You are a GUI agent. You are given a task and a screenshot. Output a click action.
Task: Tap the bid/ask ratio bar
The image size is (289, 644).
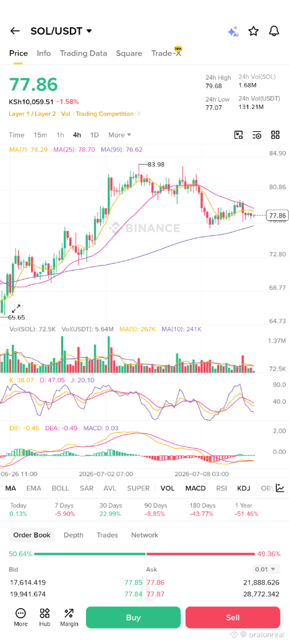(145, 554)
